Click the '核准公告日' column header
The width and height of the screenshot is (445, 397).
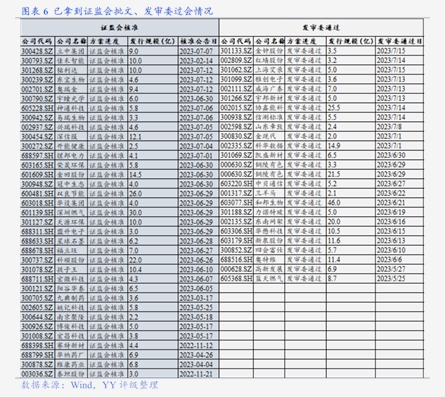point(198,41)
